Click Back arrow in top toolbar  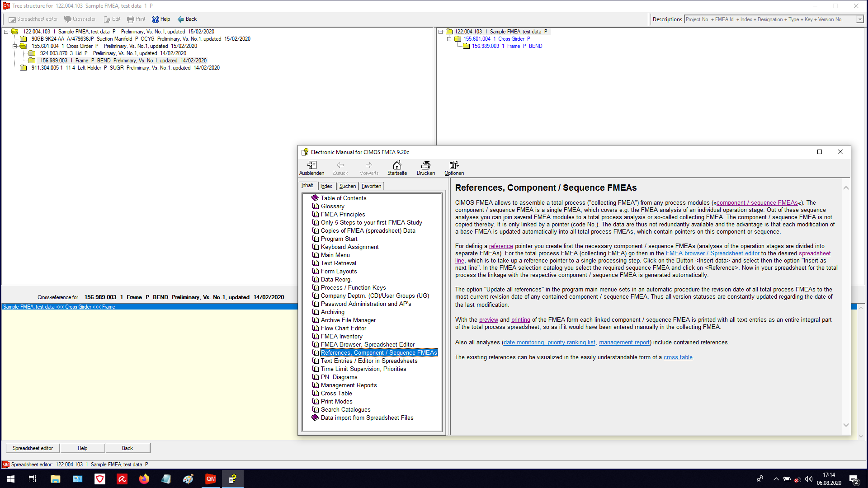(x=187, y=19)
